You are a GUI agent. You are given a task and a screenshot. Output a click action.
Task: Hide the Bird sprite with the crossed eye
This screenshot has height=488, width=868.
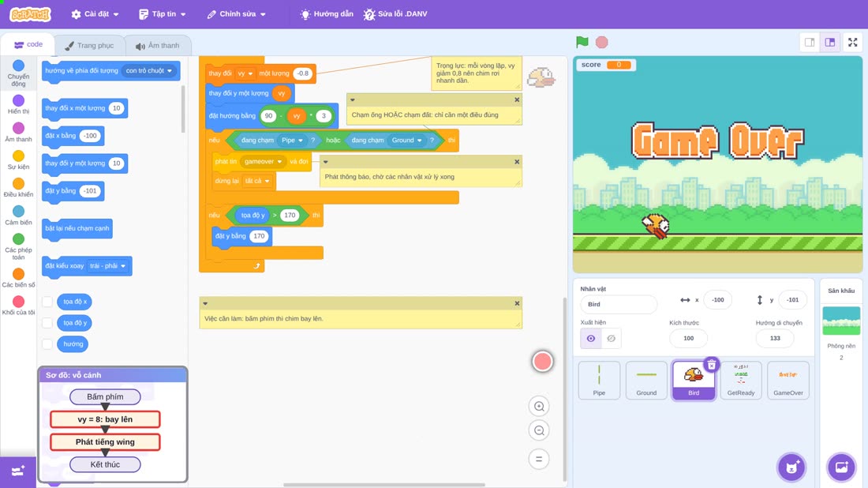(x=611, y=339)
